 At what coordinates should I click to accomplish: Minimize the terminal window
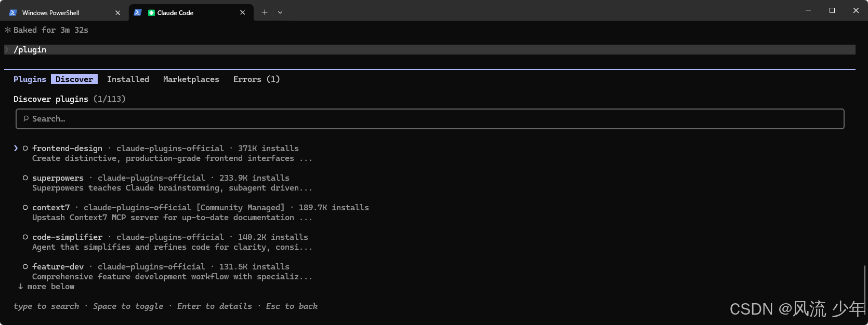[808, 10]
